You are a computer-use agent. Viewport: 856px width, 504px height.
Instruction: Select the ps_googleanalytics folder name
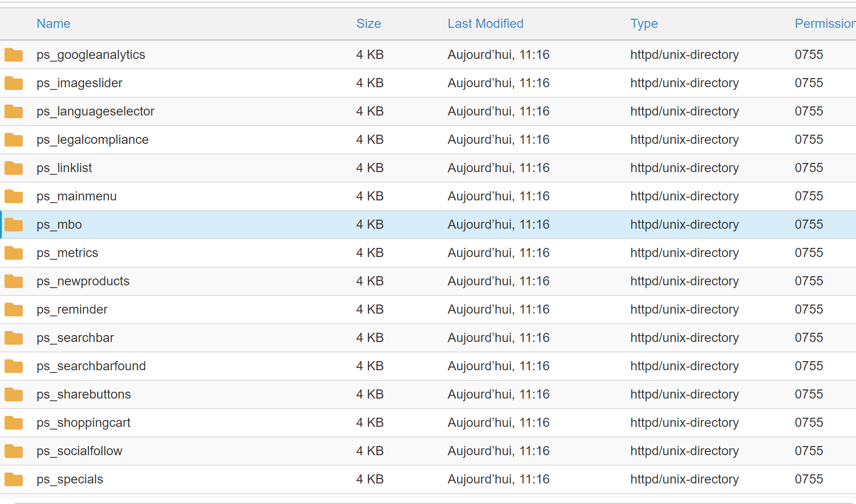91,55
